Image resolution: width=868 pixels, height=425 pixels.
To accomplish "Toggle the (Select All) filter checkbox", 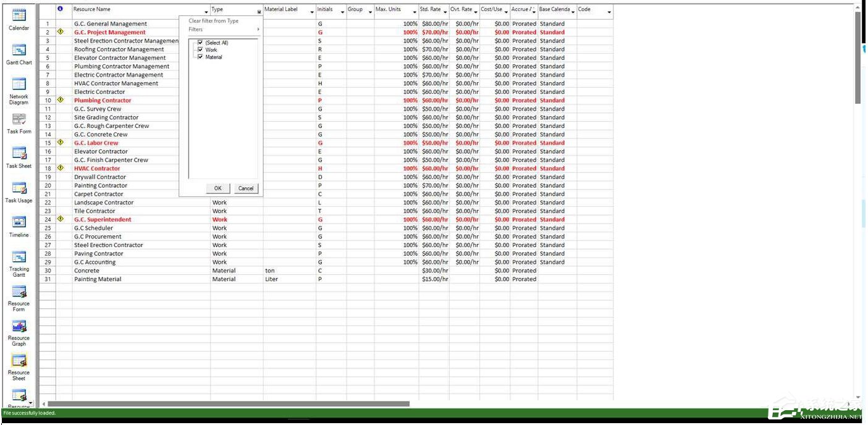I will pos(200,43).
